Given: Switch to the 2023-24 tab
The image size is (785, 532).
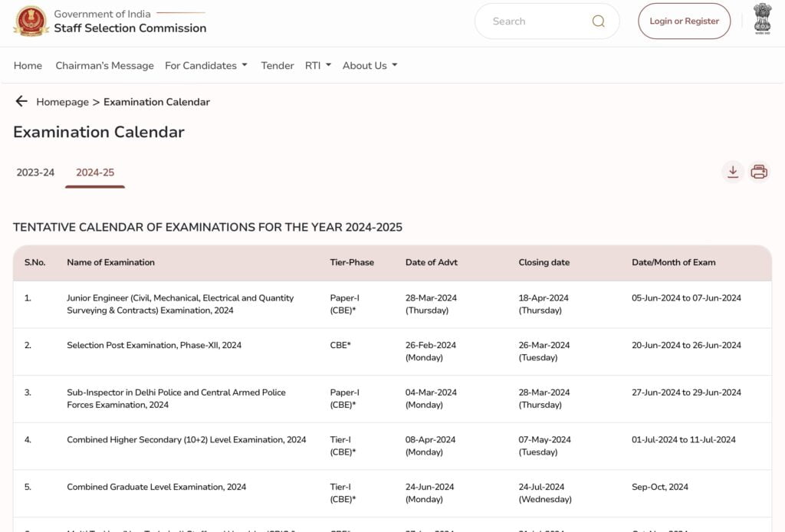Looking at the screenshot, I should pyautogui.click(x=35, y=172).
